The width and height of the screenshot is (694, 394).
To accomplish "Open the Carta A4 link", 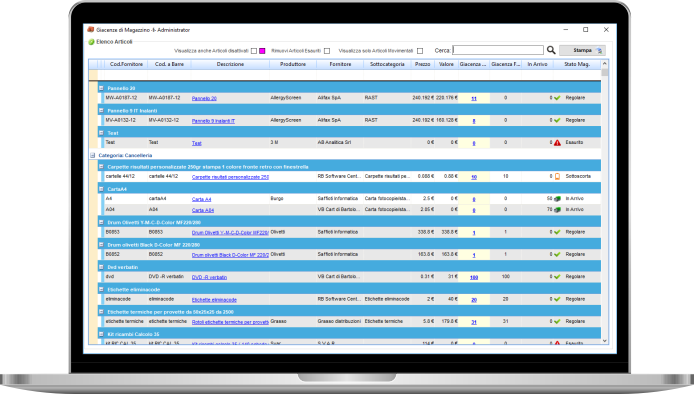I will [x=201, y=199].
